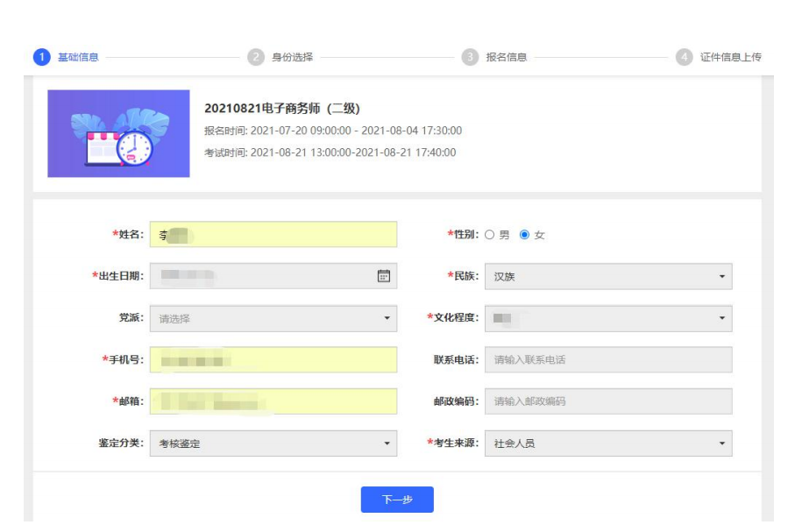Screen dimensions: 788x532
Task: Expand the 党派 dropdown
Action: pos(273,318)
